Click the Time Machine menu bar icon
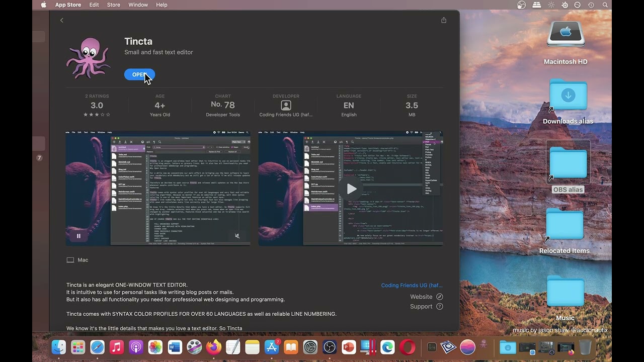Image resolution: width=644 pixels, height=362 pixels. click(591, 5)
